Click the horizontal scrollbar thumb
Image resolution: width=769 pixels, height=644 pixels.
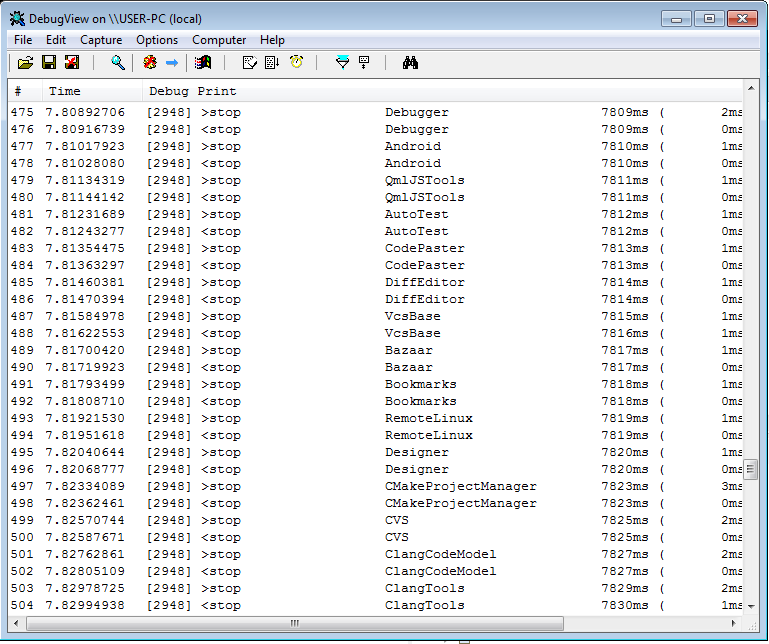pos(294,623)
